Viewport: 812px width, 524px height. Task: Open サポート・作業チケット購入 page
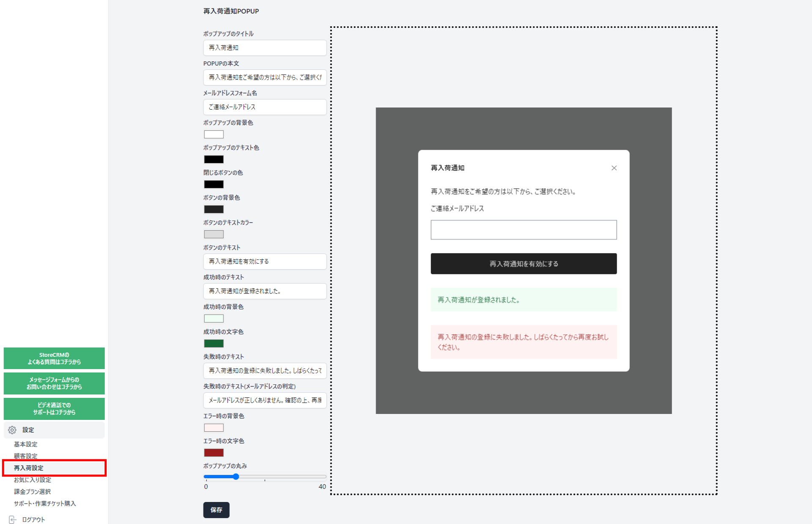pyautogui.click(x=44, y=503)
